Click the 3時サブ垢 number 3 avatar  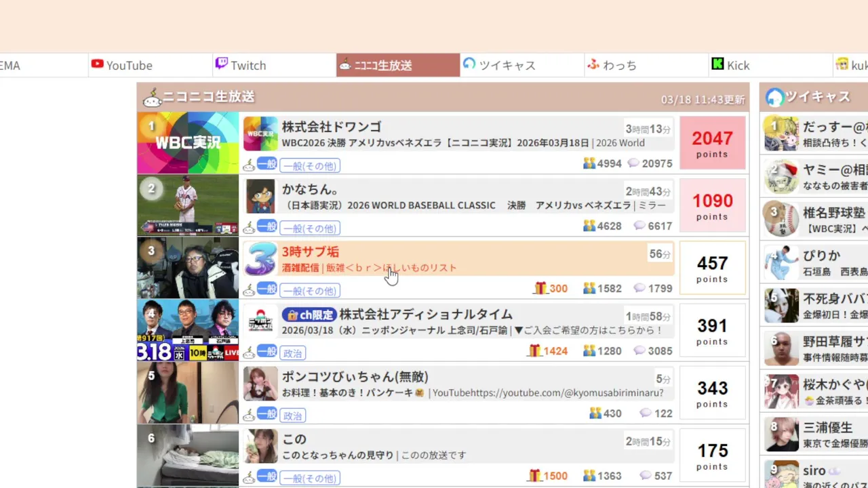click(x=260, y=258)
